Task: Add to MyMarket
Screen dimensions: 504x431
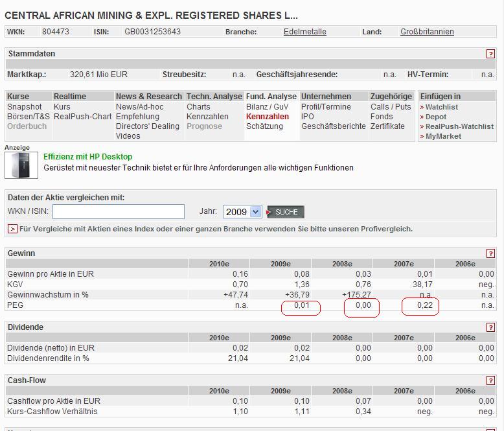Action: 443,136
